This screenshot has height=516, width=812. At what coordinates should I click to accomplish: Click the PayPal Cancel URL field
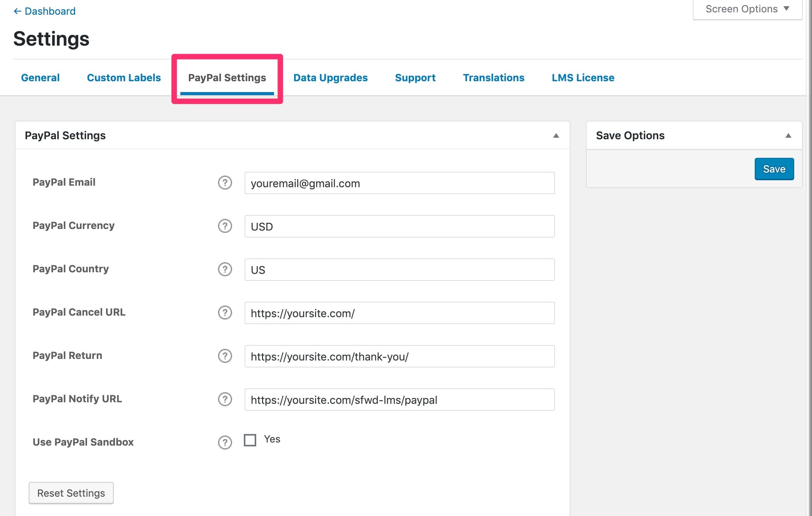[399, 313]
